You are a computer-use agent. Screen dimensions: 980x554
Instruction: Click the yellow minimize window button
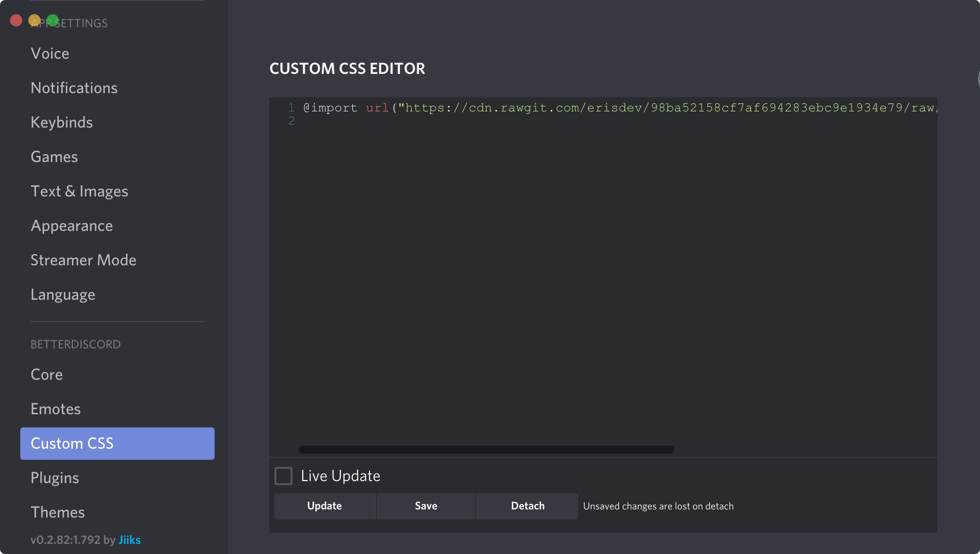34,20
